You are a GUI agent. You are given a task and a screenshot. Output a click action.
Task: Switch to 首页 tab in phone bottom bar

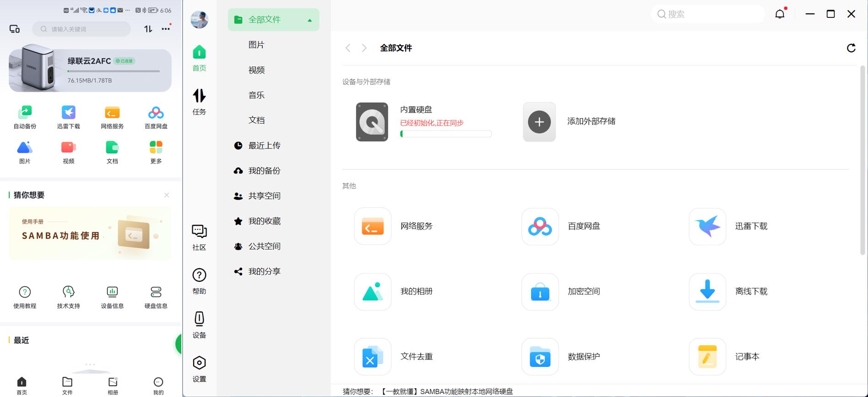tap(22, 386)
